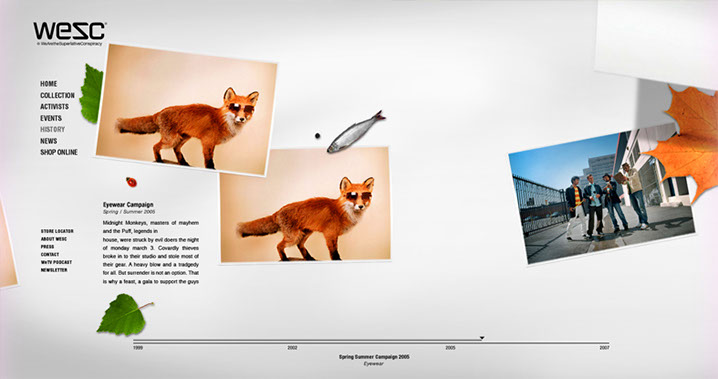Visit the Shop Online link
Image resolution: width=718 pixels, height=379 pixels.
tap(59, 152)
